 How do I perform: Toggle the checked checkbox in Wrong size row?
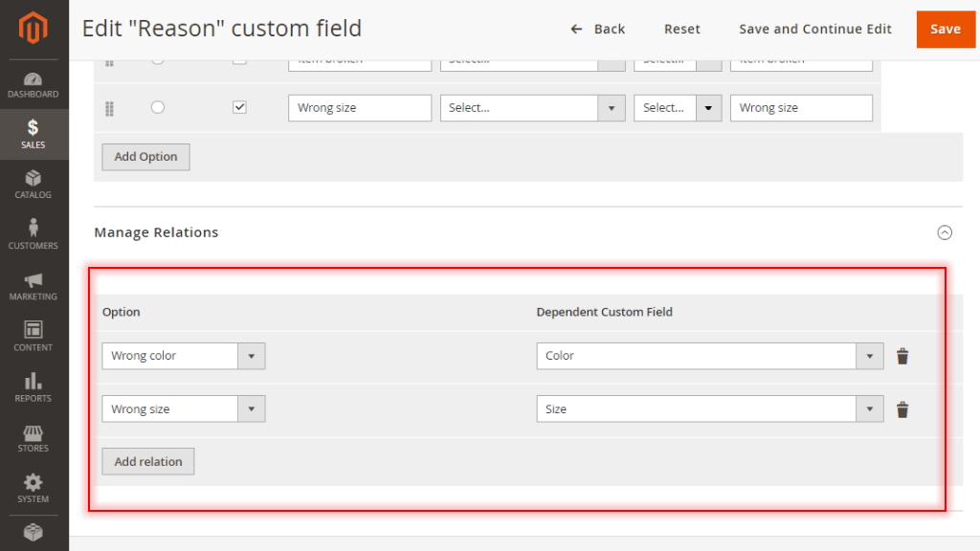pyautogui.click(x=239, y=107)
